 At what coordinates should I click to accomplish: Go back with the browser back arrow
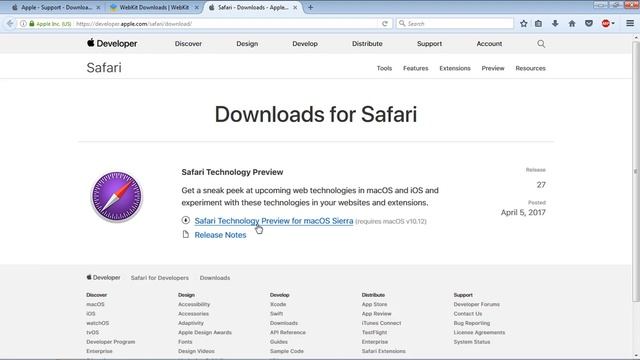point(10,24)
